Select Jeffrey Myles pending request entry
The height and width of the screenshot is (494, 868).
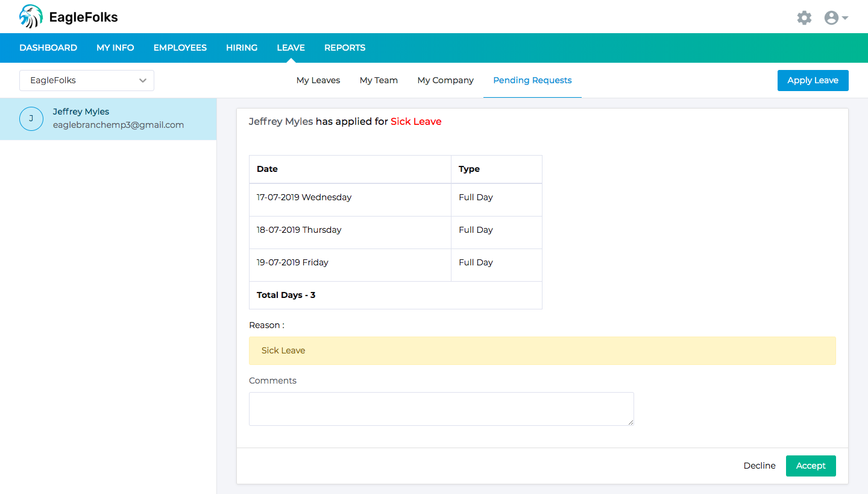tap(108, 119)
